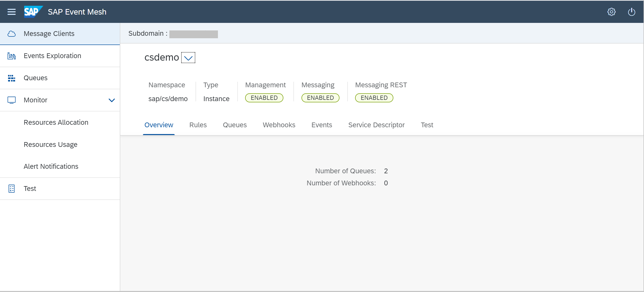Click the Monitor screen icon
Viewport: 644px width, 292px height.
[12, 100]
